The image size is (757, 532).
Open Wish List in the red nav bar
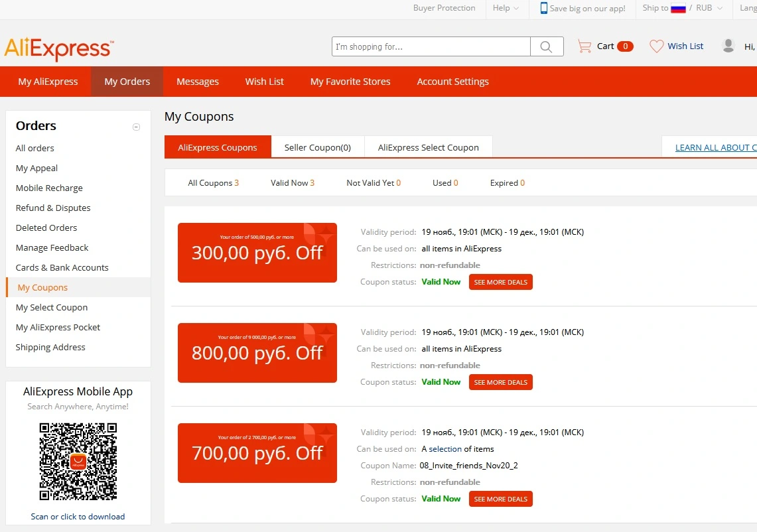tap(265, 82)
